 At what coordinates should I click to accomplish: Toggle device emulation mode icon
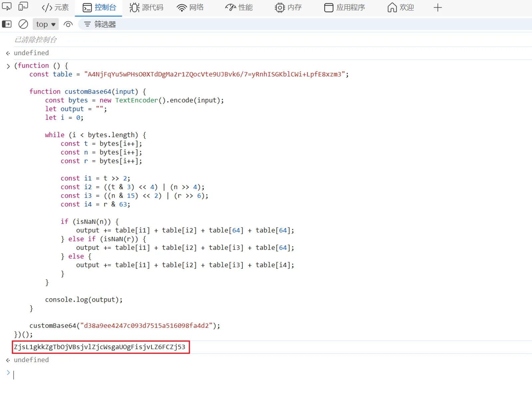[23, 7]
